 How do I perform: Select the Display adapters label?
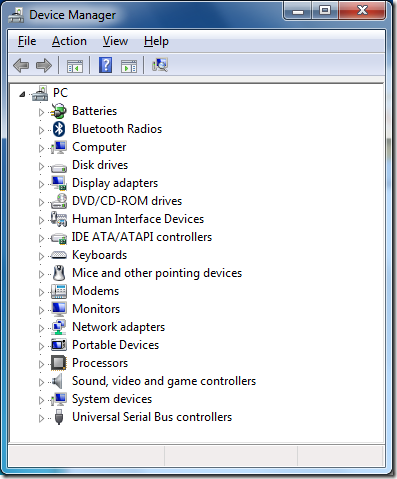point(115,183)
